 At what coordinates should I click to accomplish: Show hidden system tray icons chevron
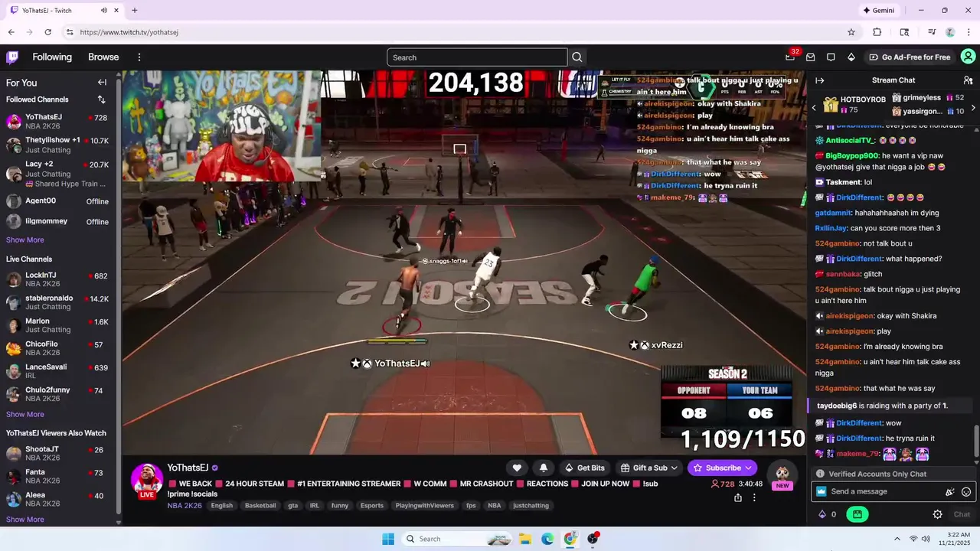897,539
